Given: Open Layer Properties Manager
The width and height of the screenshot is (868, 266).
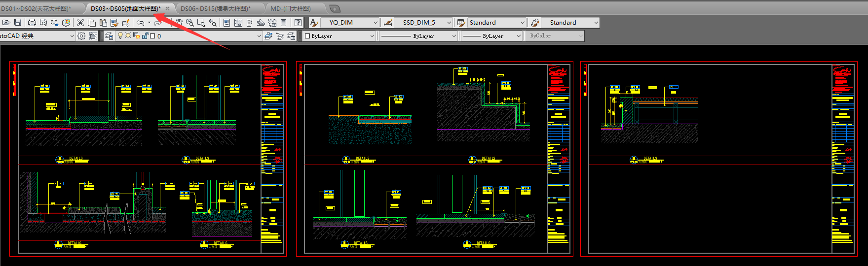Looking at the screenshot, I should coord(110,36).
